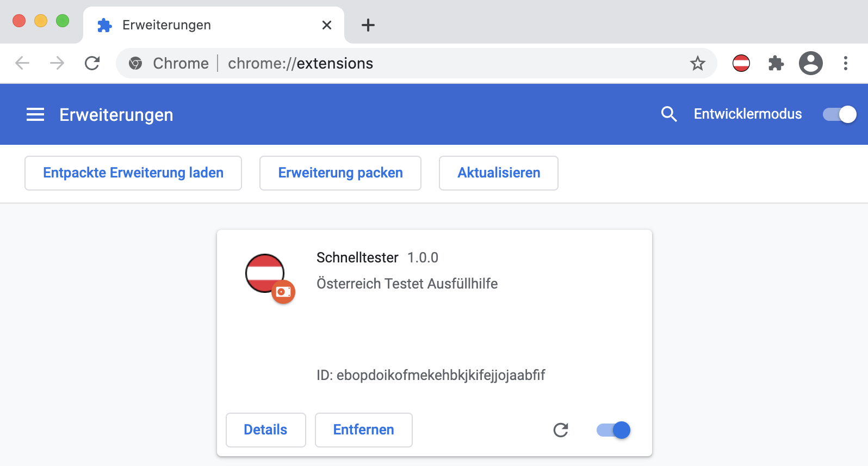The width and height of the screenshot is (868, 466).
Task: Search extensions with the magnifier icon
Action: tap(669, 114)
